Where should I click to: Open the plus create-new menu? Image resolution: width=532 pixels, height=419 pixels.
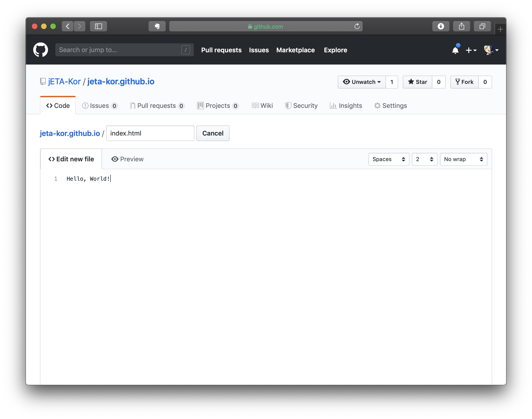tap(471, 50)
